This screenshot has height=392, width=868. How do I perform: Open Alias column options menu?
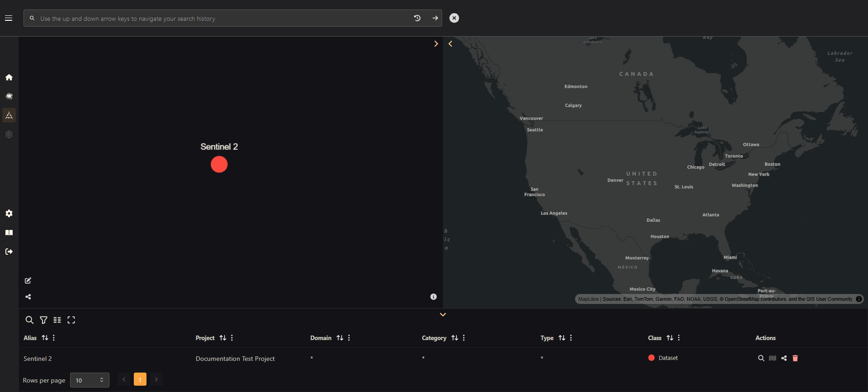pyautogui.click(x=54, y=338)
